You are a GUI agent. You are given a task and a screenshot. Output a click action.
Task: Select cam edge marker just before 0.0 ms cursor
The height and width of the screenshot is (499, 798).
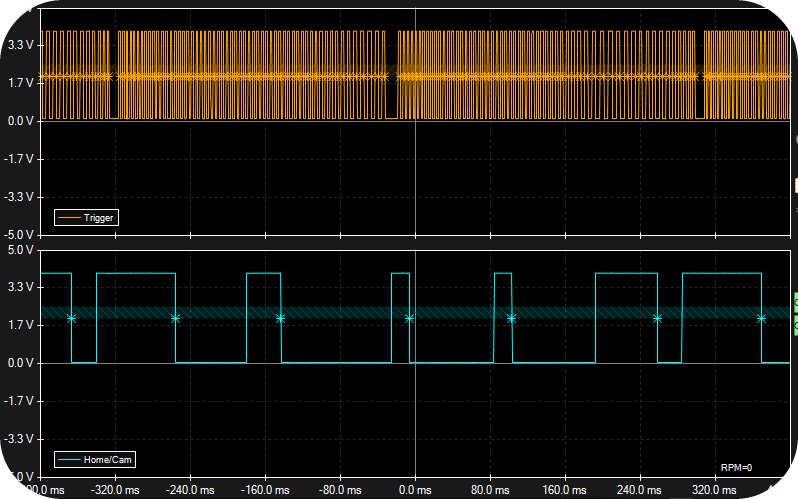click(409, 319)
